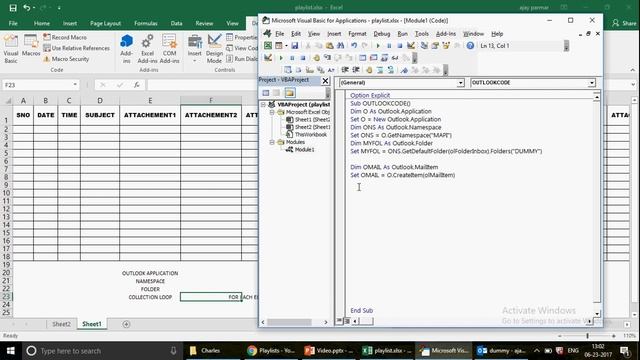The image size is (640, 360).
Task: Click Toggle Folders icon in Project pane
Action: 289,93
